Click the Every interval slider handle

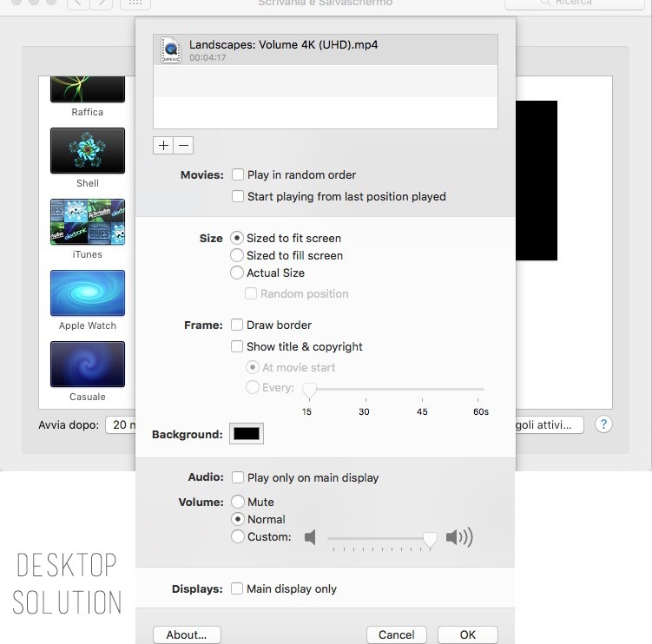click(309, 391)
